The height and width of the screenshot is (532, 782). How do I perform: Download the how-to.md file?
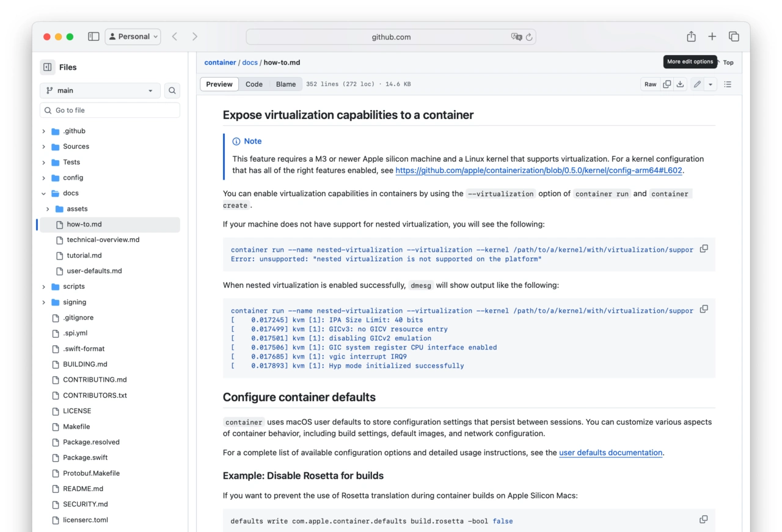[x=680, y=84]
